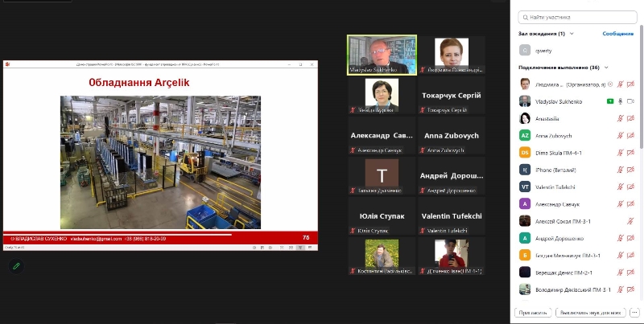This screenshot has width=644, height=324.
Task: Click Богдан Мельничук ПМ-3-1 in participants list
Action: coord(568,255)
